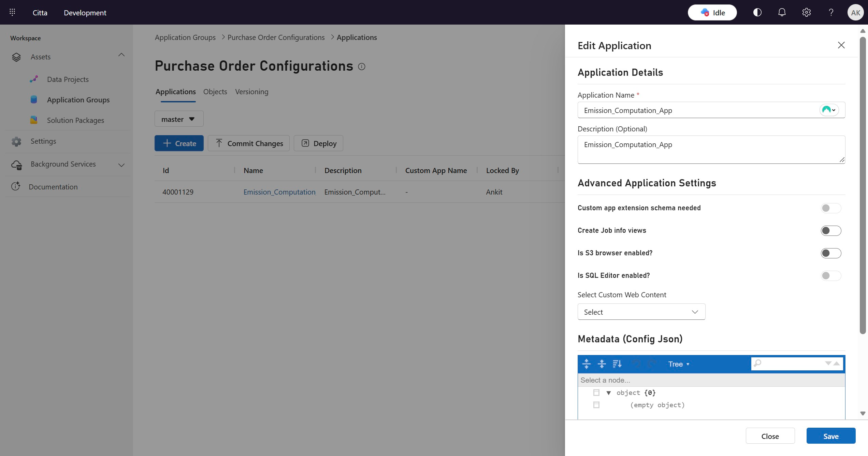Click the sort contents icon in JSON editor
The image size is (868, 456).
coord(617,364)
